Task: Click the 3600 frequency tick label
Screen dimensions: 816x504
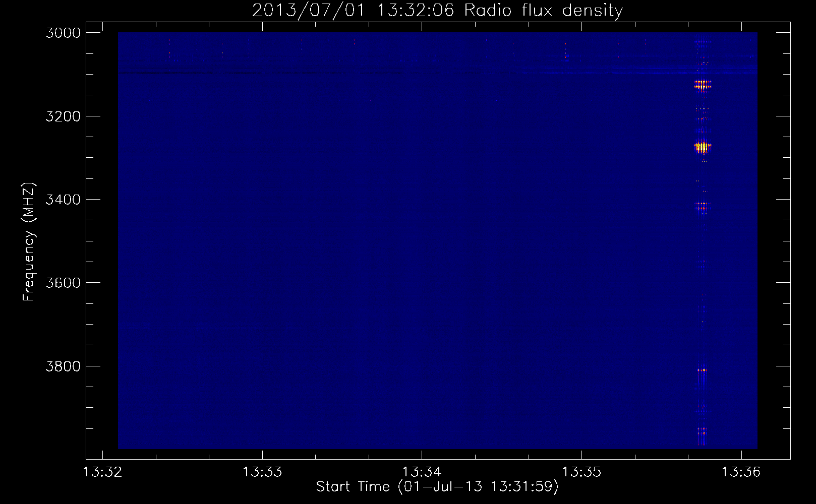Action: [x=63, y=283]
